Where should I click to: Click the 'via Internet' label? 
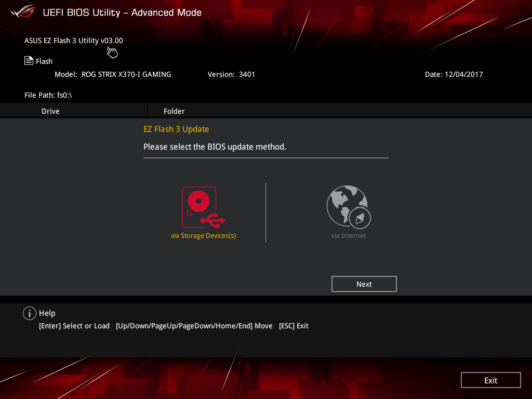(x=349, y=235)
